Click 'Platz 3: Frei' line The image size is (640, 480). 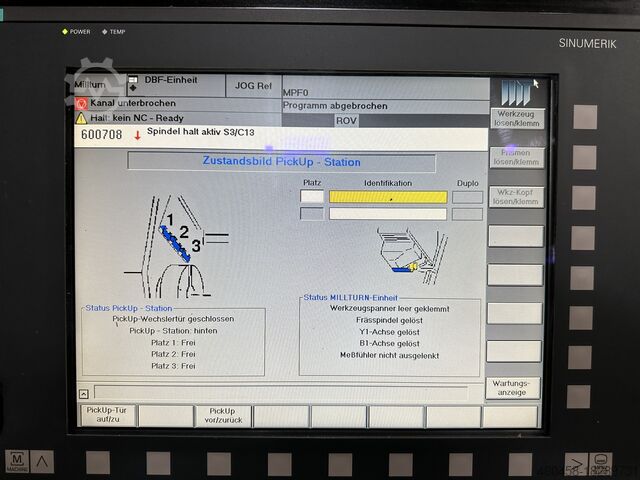(173, 366)
